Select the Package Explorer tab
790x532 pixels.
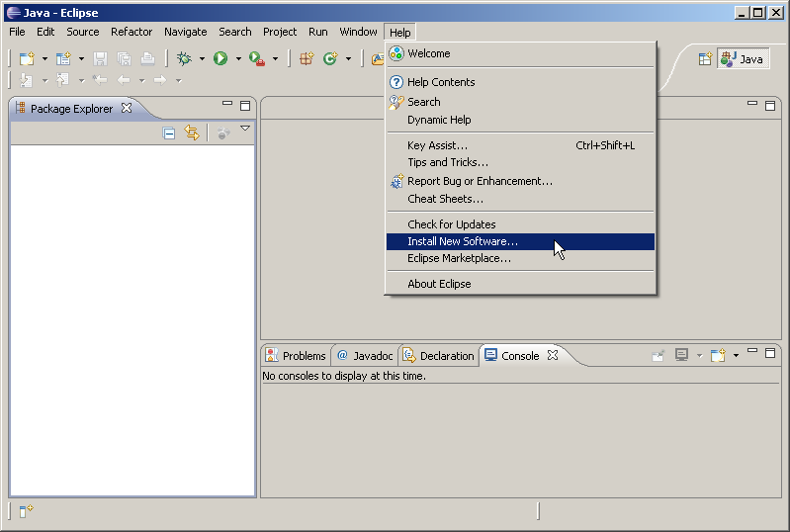[x=71, y=109]
